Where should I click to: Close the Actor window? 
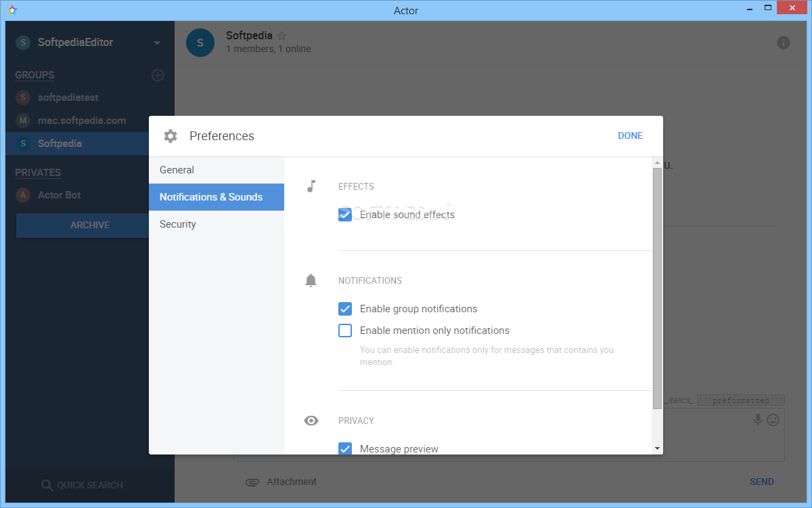(x=791, y=8)
